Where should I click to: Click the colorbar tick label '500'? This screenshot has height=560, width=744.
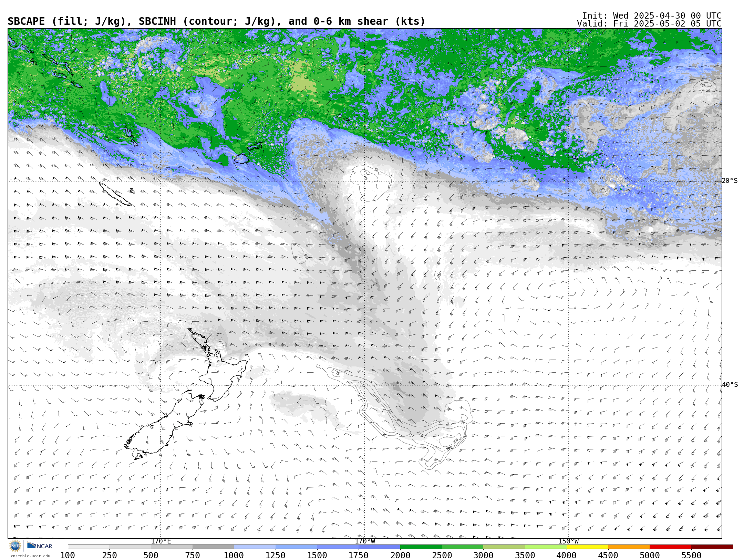[151, 556]
